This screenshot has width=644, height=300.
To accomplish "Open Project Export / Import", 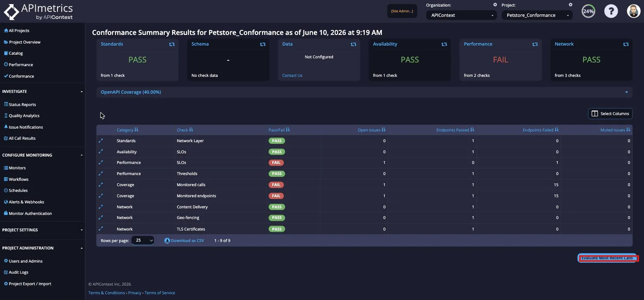I will (x=28, y=284).
